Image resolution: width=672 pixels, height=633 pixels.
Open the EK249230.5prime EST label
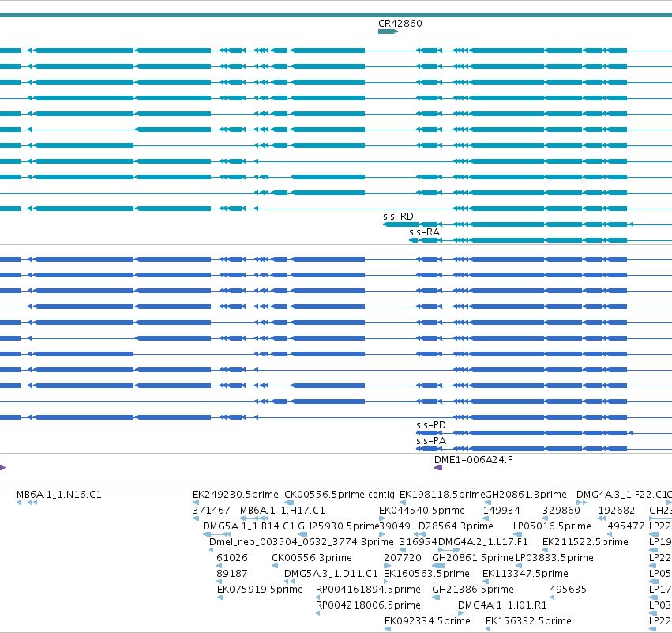coord(235,495)
